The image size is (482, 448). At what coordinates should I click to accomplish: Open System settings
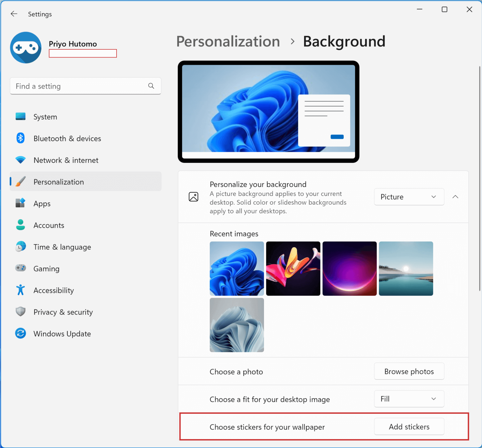pos(86,117)
